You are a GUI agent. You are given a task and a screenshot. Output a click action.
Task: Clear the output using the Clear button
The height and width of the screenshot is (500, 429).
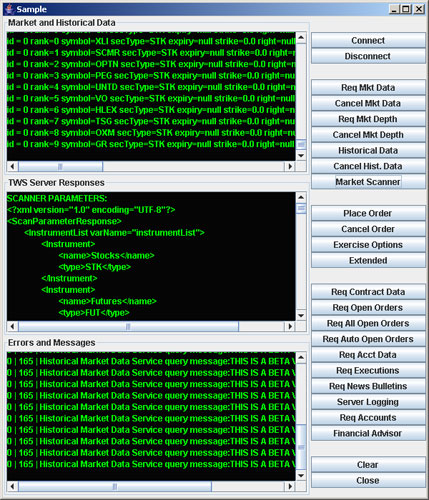pyautogui.click(x=368, y=465)
